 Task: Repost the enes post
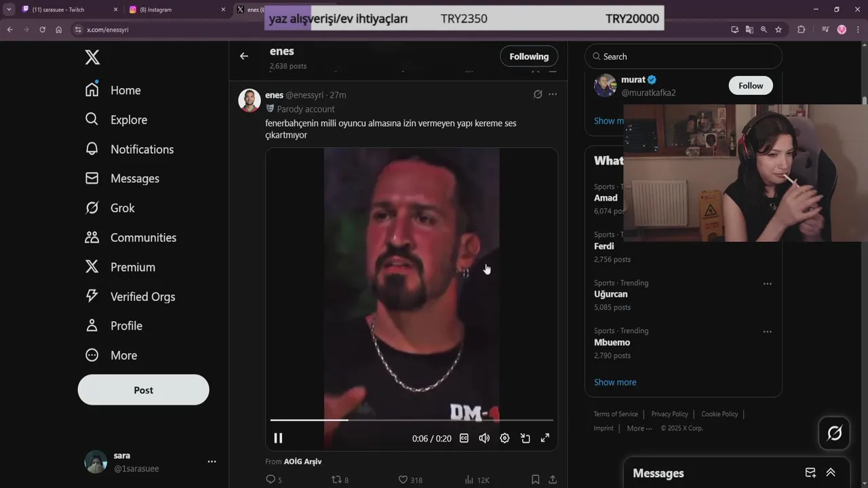coord(340,480)
